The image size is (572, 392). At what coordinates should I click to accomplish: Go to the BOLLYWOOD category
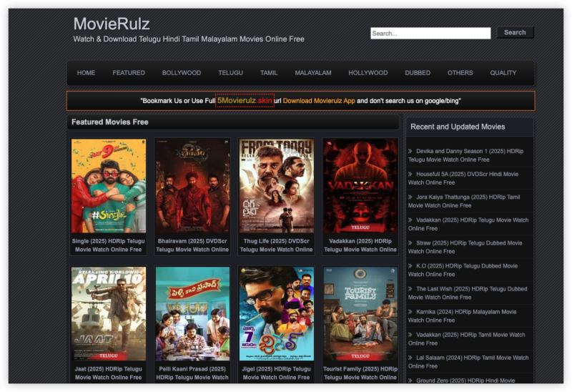[x=182, y=73]
